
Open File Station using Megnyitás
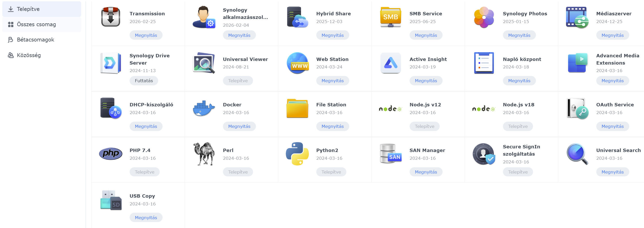(x=333, y=126)
